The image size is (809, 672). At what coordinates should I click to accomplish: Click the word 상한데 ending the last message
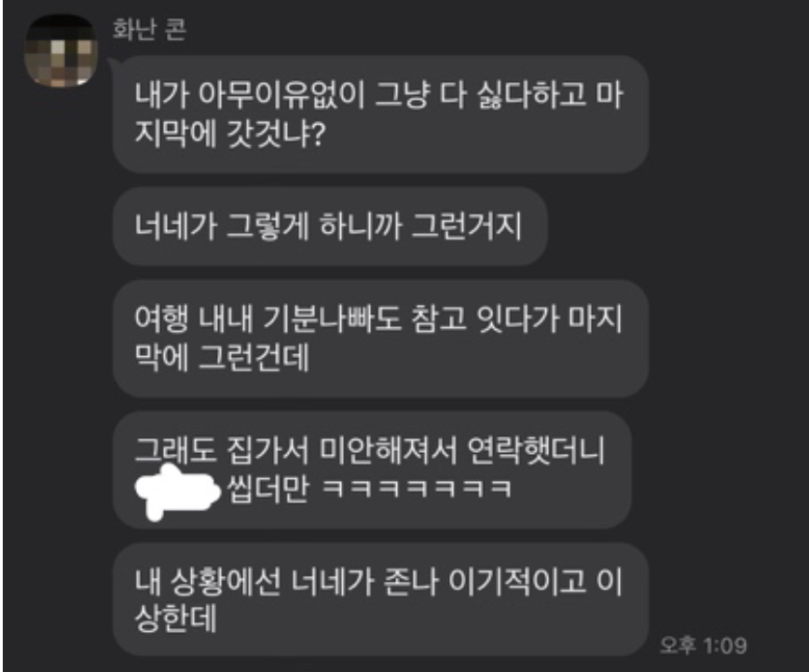click(x=176, y=619)
